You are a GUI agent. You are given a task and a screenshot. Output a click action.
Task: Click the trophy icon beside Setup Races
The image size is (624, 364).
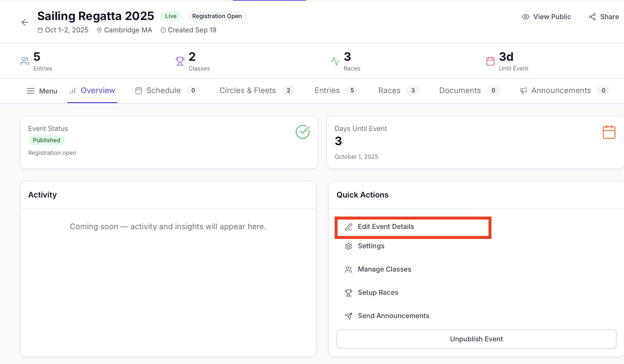(x=349, y=293)
